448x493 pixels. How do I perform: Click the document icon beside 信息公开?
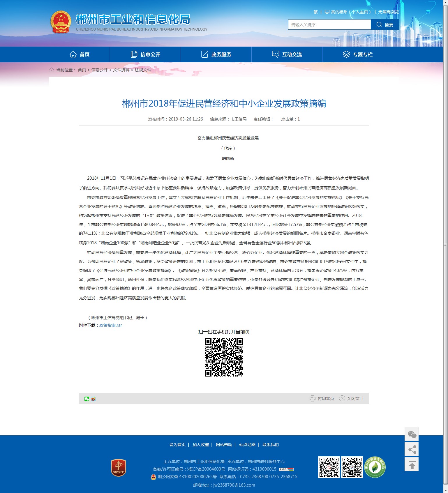click(134, 54)
